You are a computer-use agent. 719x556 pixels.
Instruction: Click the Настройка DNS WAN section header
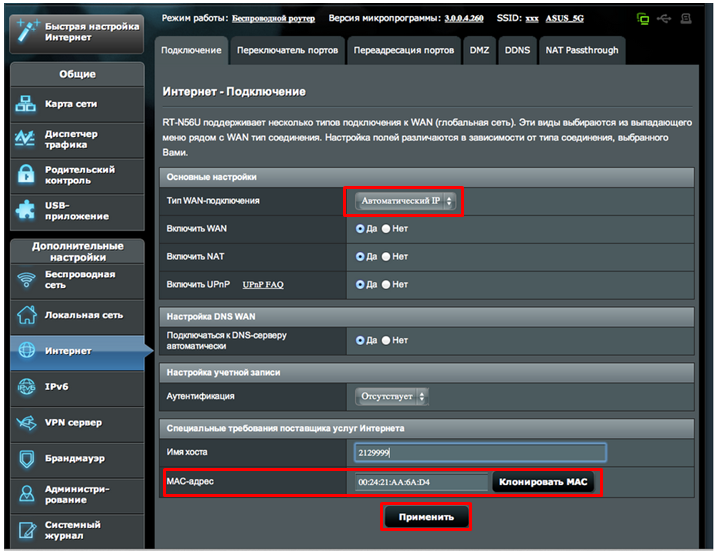[427, 317]
